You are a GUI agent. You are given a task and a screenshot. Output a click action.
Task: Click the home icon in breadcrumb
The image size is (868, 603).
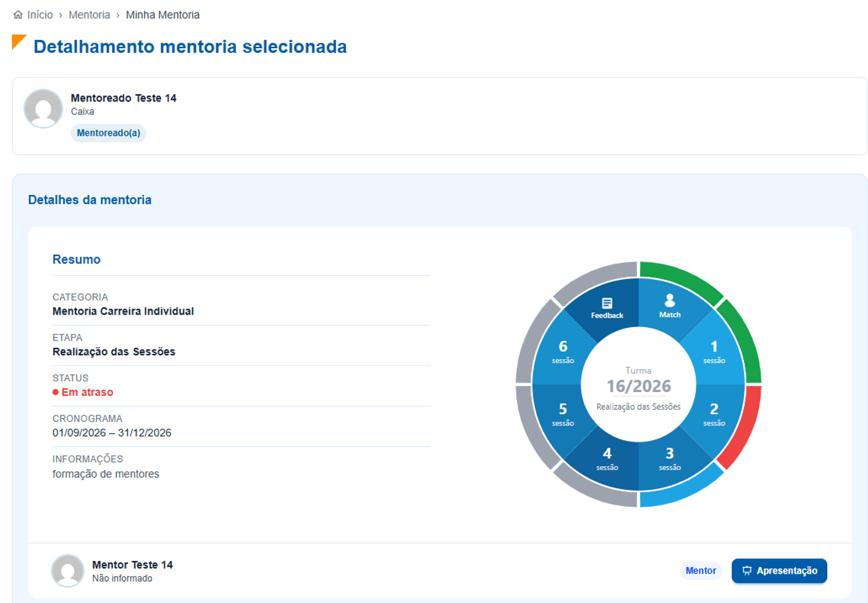click(x=17, y=15)
